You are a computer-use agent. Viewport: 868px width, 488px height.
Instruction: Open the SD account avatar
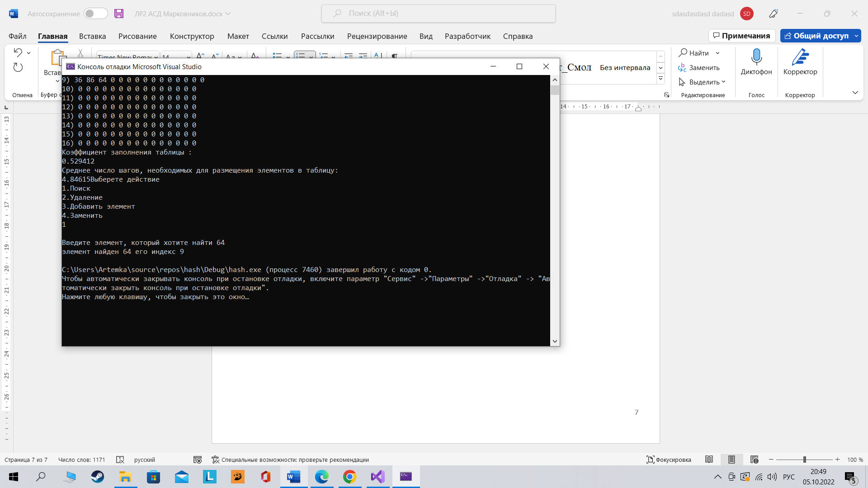coord(747,14)
